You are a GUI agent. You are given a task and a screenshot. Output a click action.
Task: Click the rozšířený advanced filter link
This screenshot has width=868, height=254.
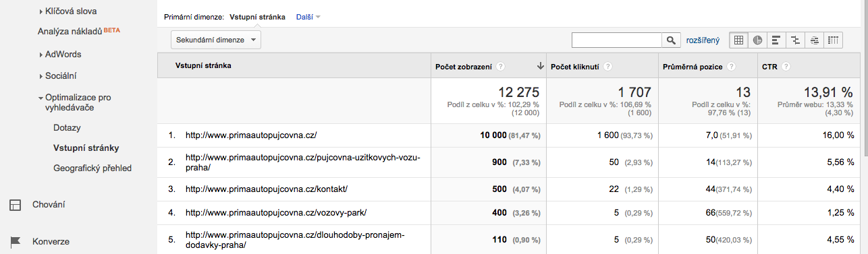click(703, 40)
